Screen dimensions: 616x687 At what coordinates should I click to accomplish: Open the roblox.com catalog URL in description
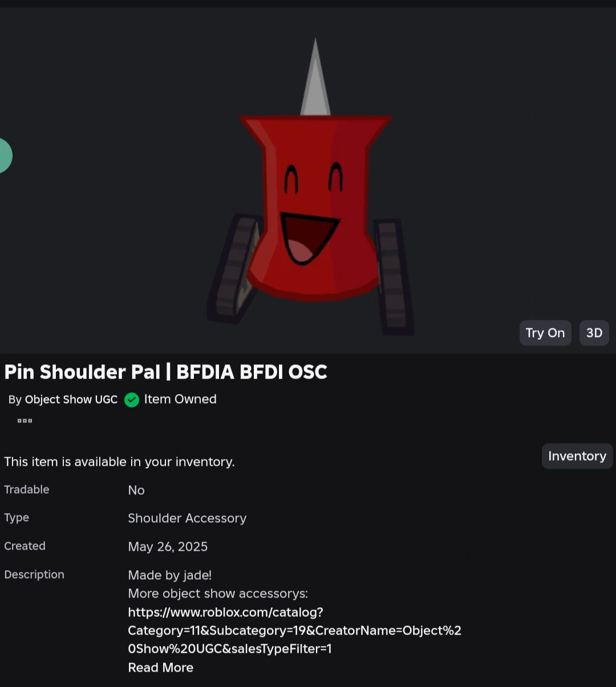pos(294,631)
